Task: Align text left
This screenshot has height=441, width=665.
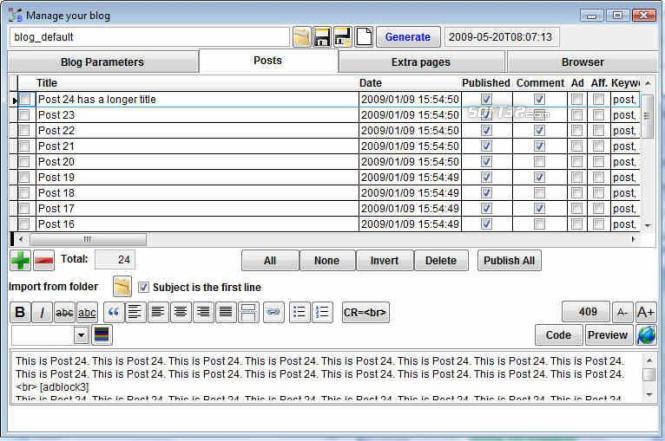Action: (158, 313)
